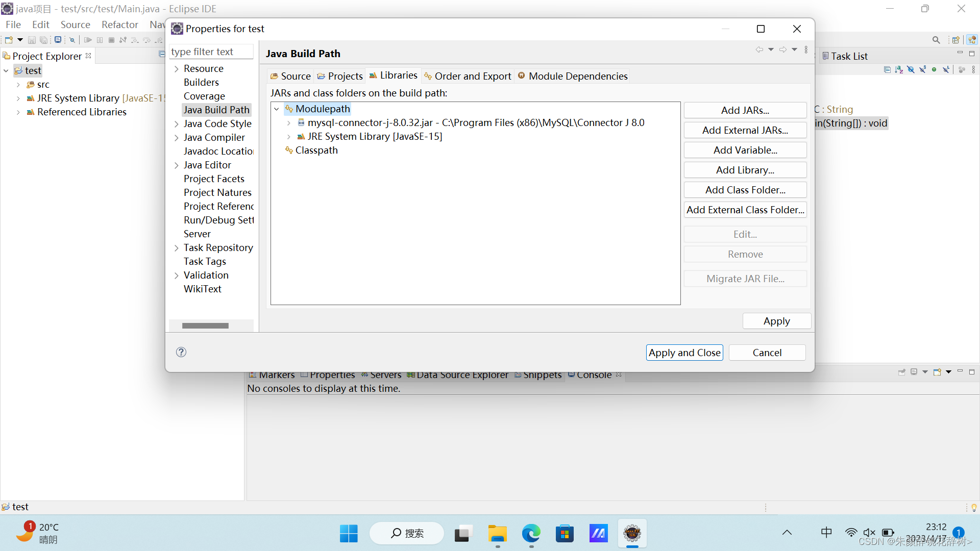Click the horizontal scrollbar under the category list
Viewport: 980px width, 551px height.
point(205,325)
